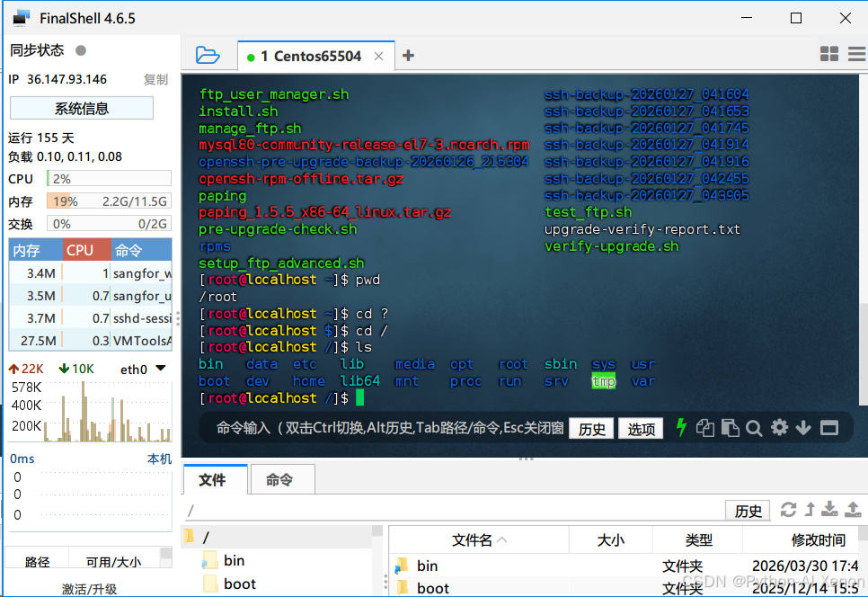Viewport: 868px width, 597px height.
Task: Sort processes by 命令 column
Action: [142, 250]
